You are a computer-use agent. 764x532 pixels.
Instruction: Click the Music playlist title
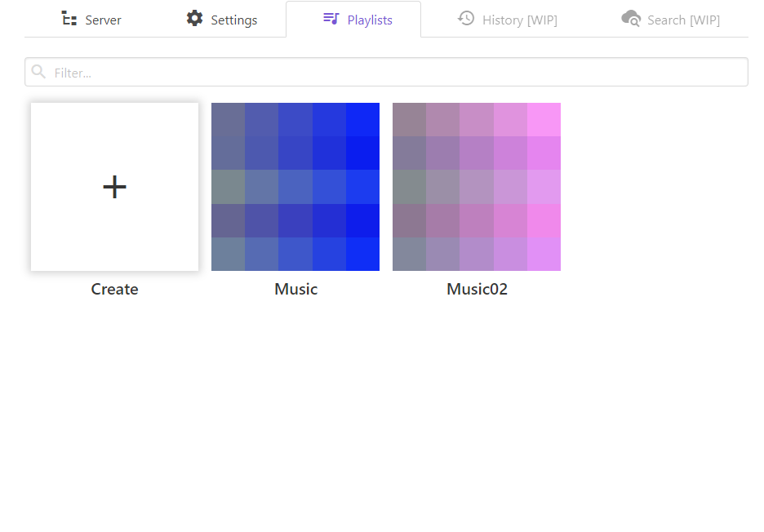point(295,289)
